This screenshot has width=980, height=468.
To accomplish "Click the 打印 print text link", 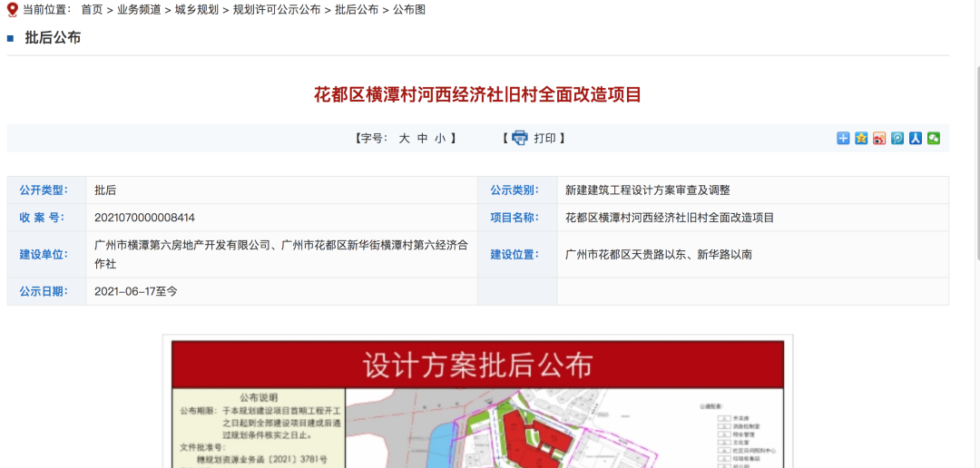I will click(544, 139).
